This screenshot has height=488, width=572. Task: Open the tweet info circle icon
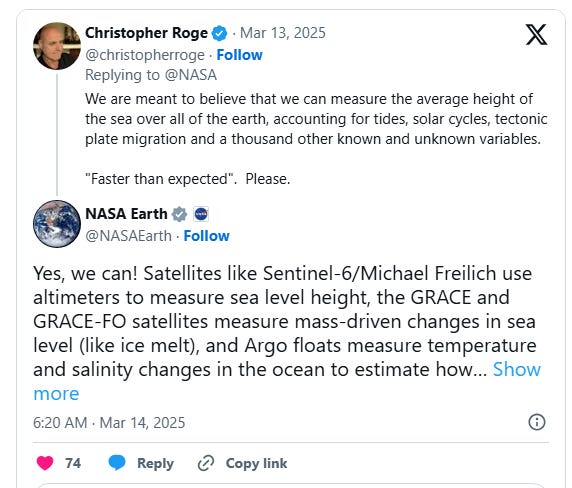click(x=537, y=422)
